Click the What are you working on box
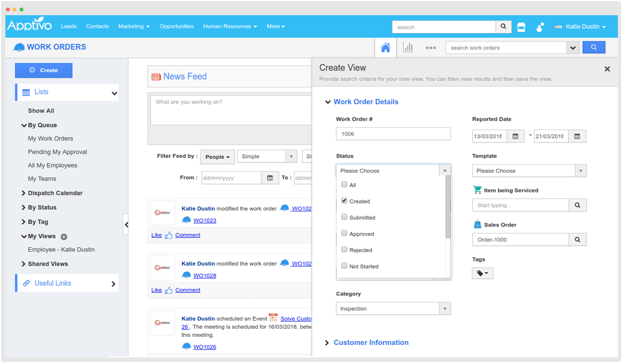 tap(231, 110)
